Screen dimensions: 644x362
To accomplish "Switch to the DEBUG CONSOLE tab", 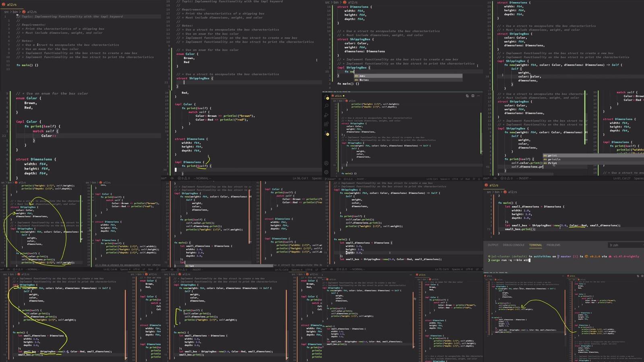I will [x=513, y=245].
